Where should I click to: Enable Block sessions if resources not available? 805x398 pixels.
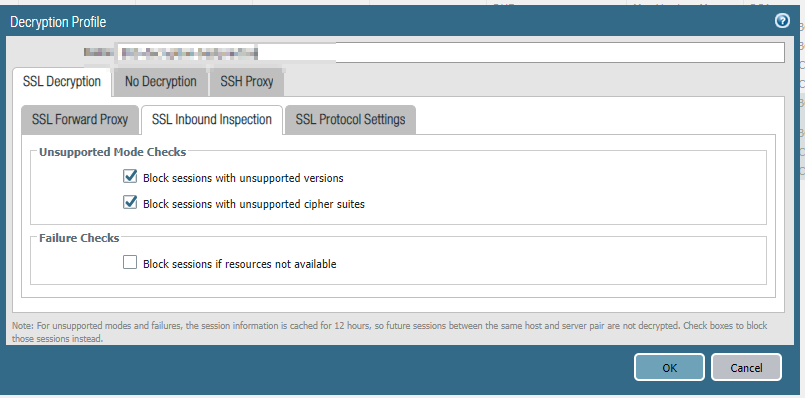130,263
